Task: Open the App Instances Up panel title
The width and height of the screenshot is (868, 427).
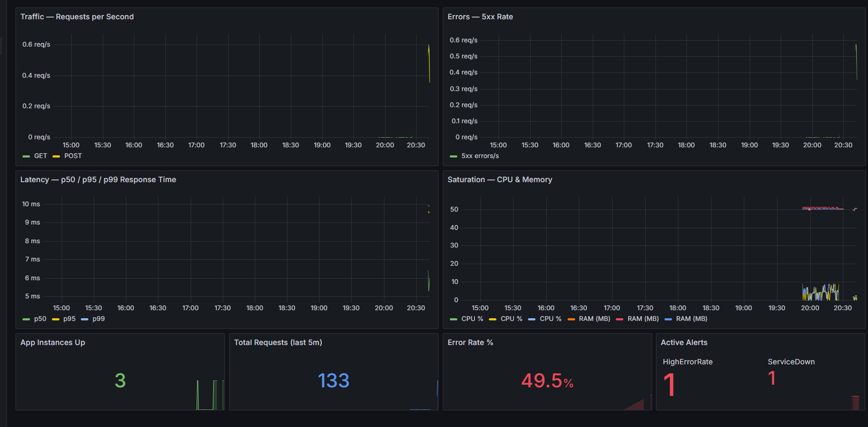Action: [x=52, y=342]
